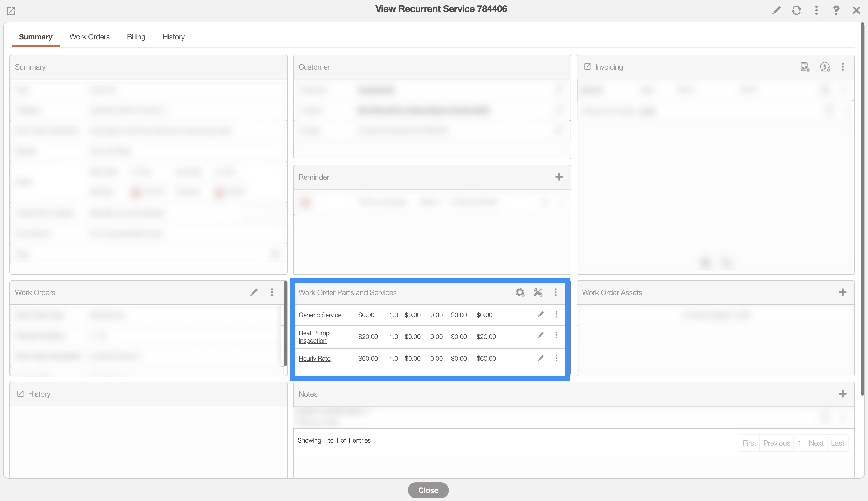Image resolution: width=868 pixels, height=501 pixels.
Task: Edit the Heat Pump Inspection row
Action: coord(541,335)
